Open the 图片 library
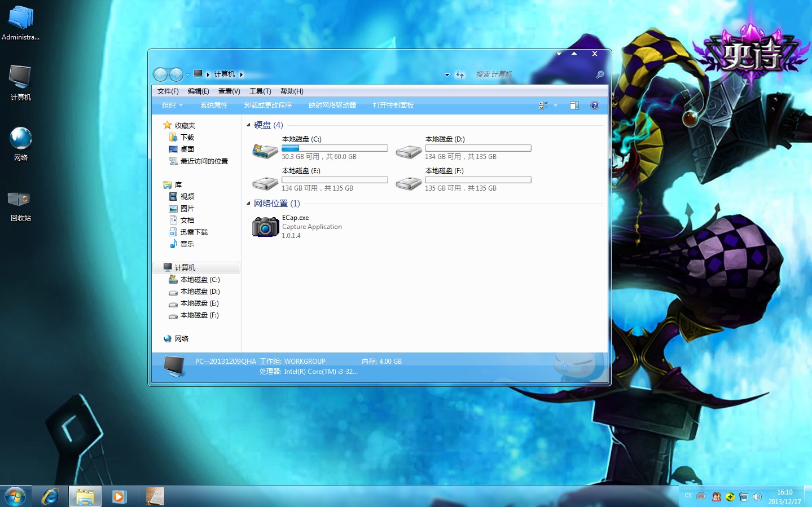Viewport: 812px width, 507px height. click(181, 209)
